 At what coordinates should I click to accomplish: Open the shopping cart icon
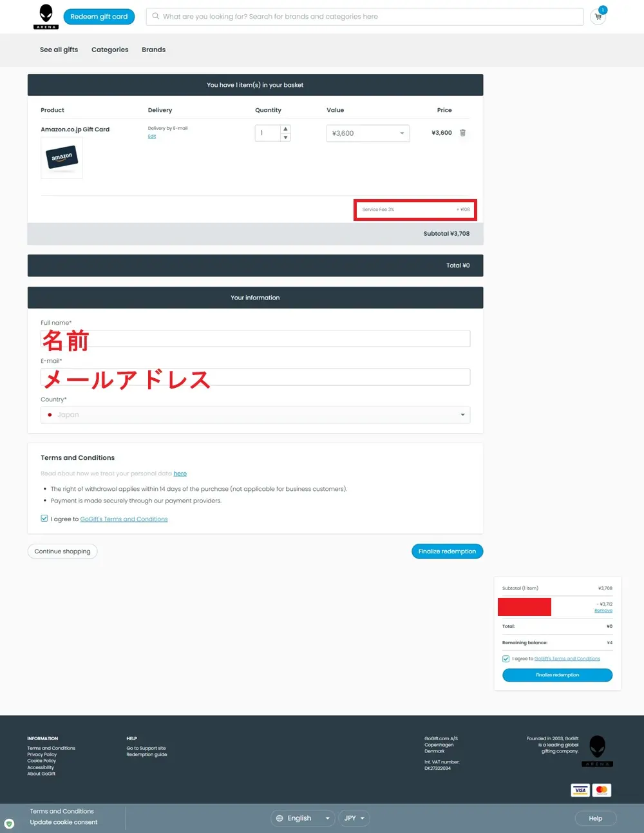(x=598, y=17)
